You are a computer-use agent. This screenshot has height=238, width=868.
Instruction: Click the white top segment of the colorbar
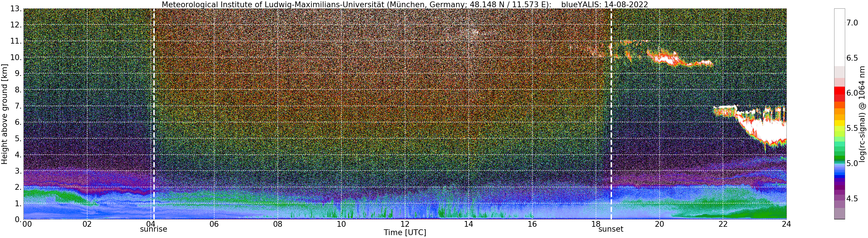coord(839,37)
